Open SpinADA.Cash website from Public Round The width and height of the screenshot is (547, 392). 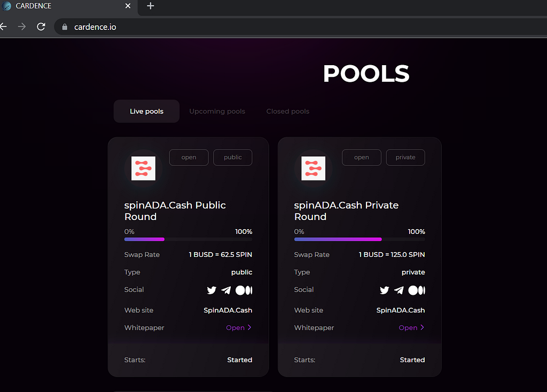(x=228, y=310)
